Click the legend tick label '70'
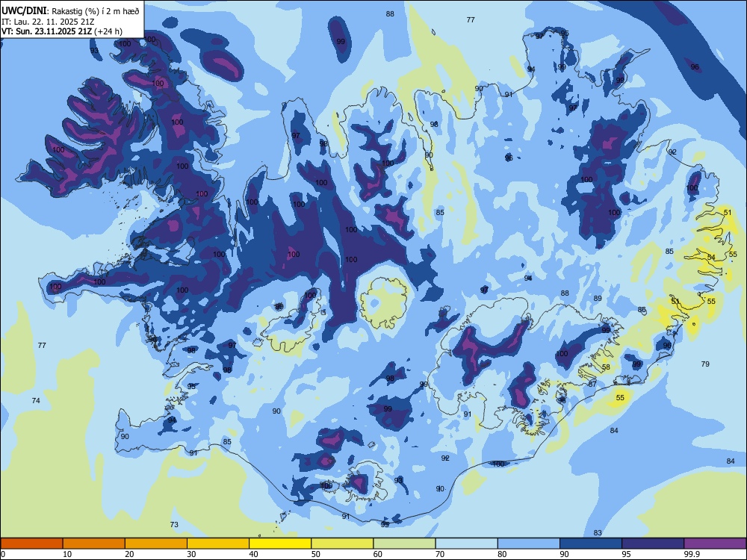Image resolution: width=747 pixels, height=560 pixels. [440, 554]
